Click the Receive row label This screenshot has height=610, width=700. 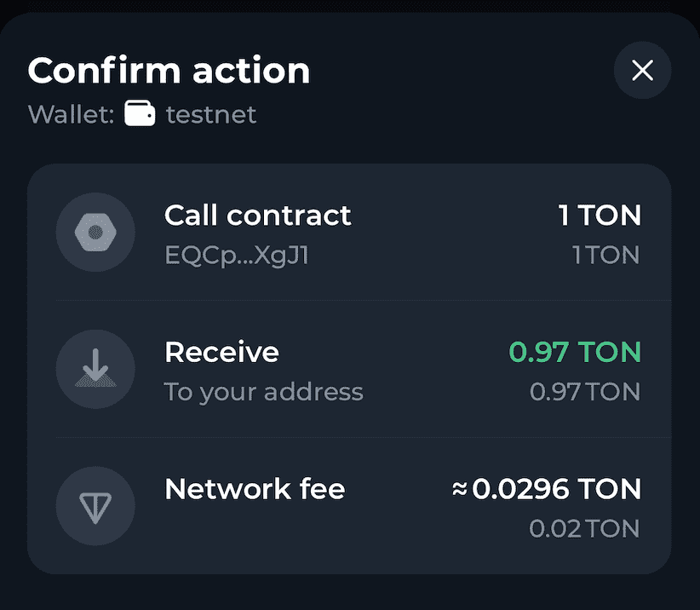(221, 352)
